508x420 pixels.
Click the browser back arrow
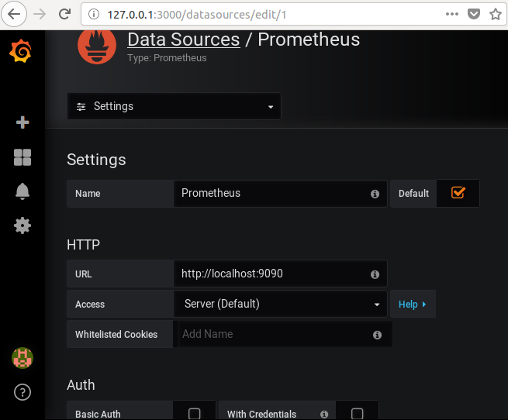click(x=14, y=14)
